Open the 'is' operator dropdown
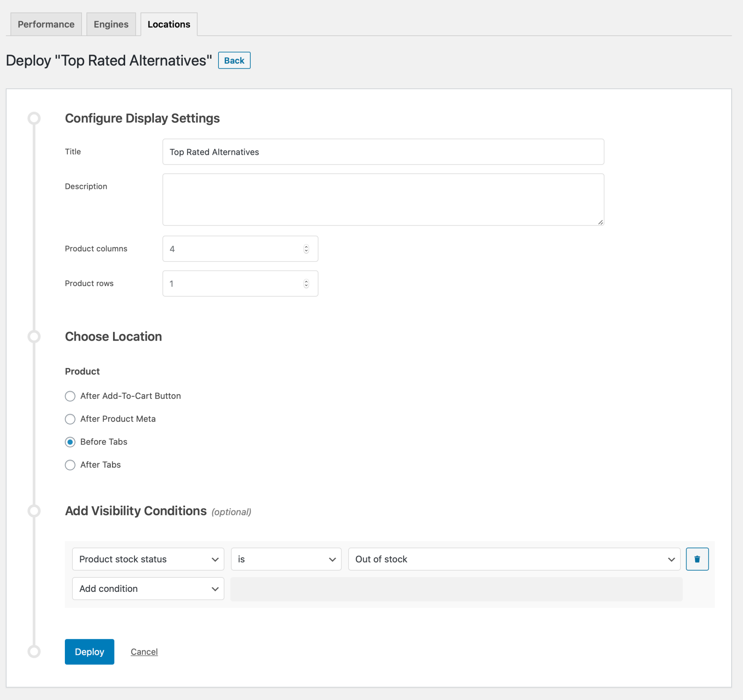 click(286, 559)
